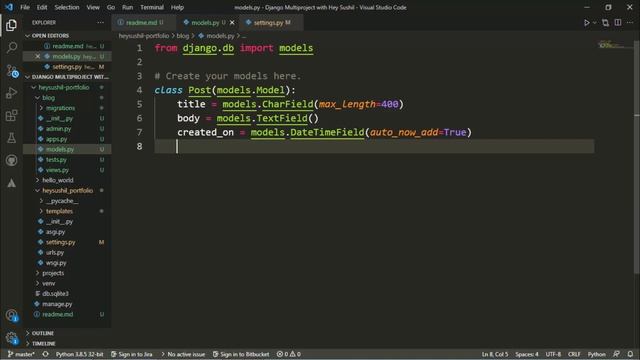The width and height of the screenshot is (640, 360).
Task: Open the Selection menu
Action: 67,7
